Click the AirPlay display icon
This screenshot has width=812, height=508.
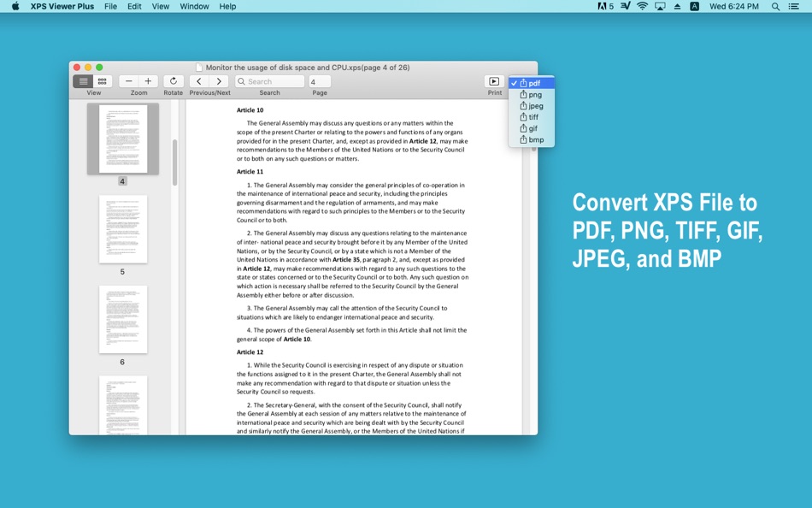[660, 6]
